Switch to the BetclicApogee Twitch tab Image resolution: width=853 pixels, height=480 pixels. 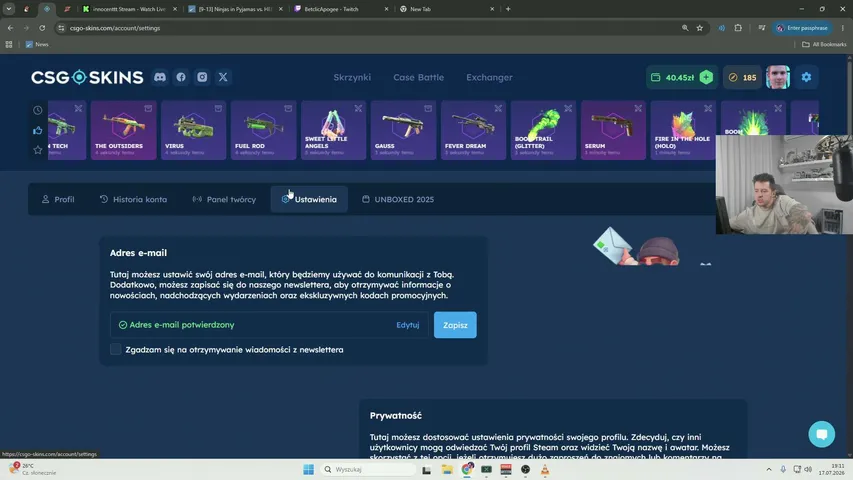[x=341, y=9]
